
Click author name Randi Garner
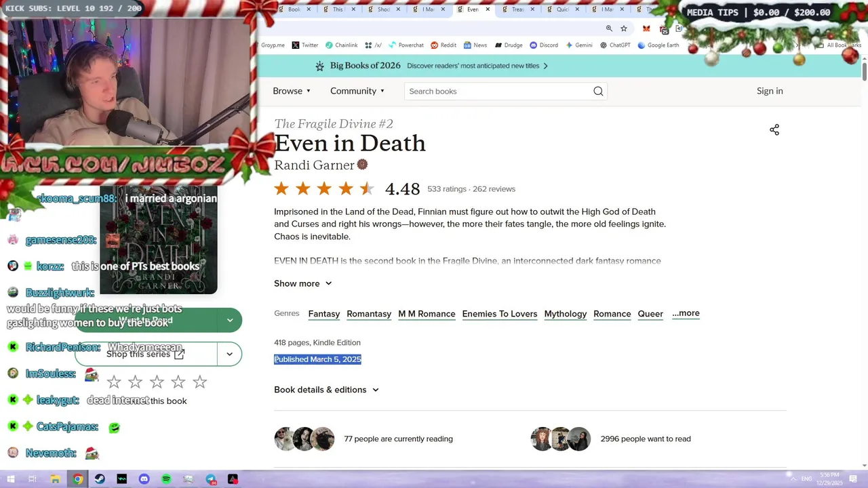tap(314, 165)
